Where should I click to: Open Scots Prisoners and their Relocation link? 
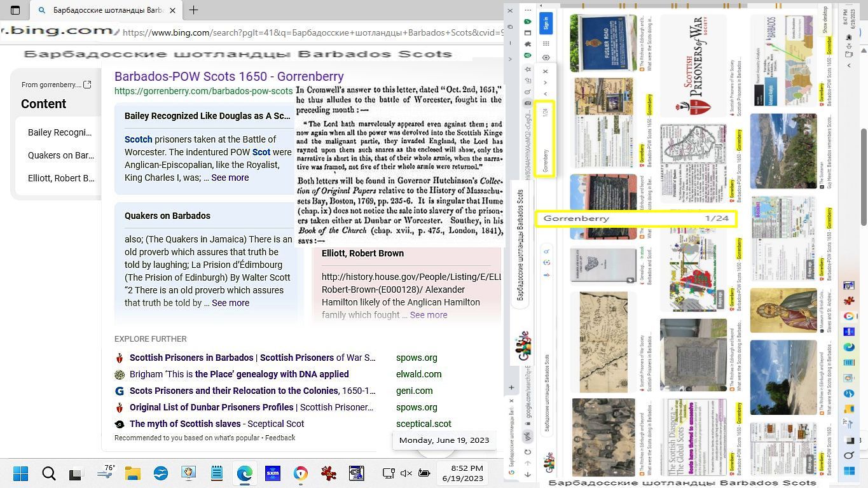click(252, 391)
